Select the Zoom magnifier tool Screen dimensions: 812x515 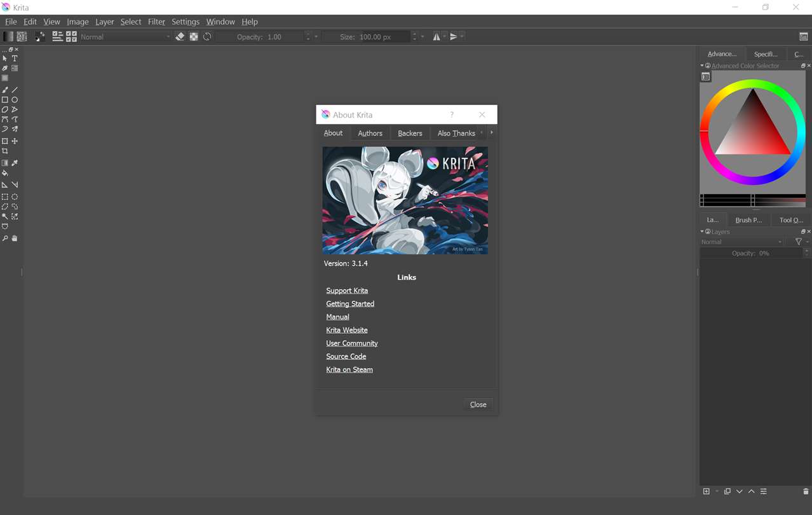5,238
